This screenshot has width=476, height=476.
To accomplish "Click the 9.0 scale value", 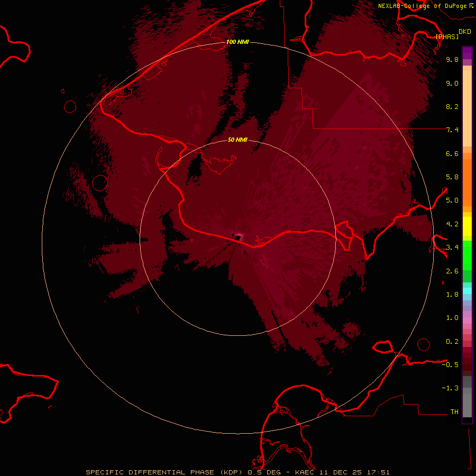I will 452,83.
